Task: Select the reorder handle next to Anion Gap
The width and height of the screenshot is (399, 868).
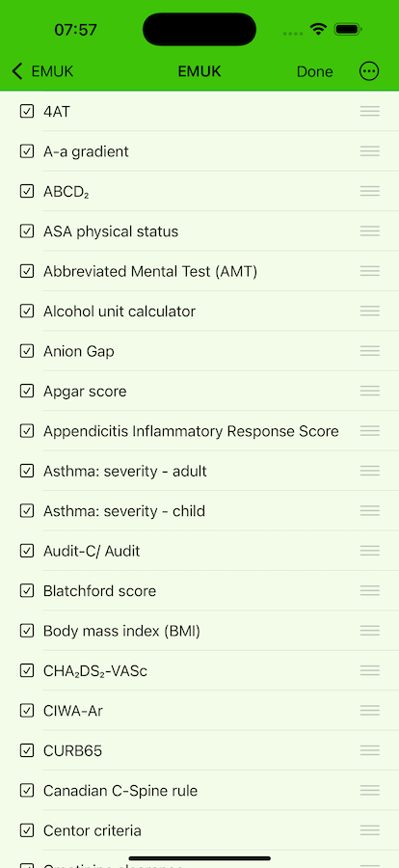Action: [x=370, y=351]
